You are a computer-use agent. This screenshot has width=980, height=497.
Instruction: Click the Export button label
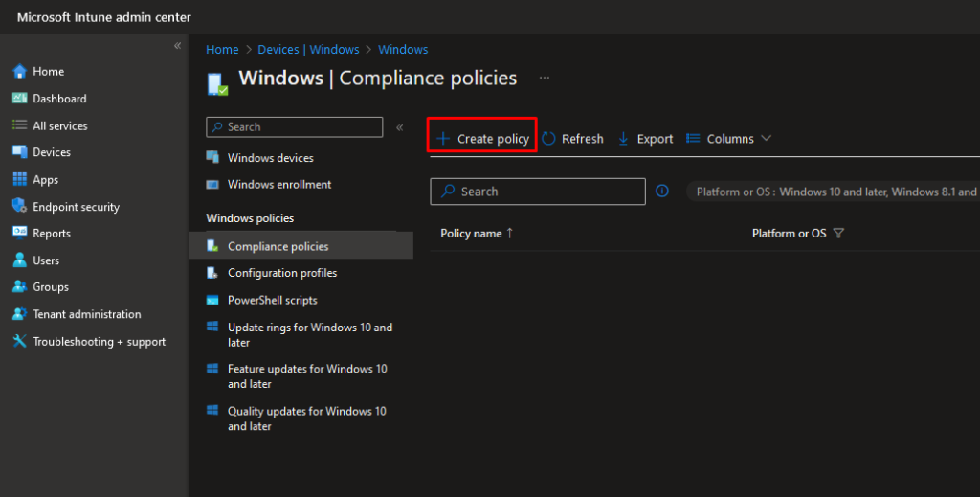click(x=655, y=139)
